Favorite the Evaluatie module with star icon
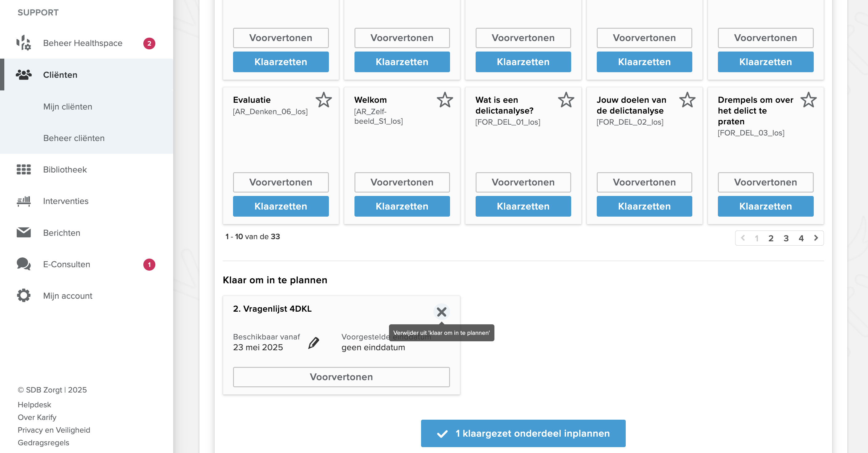Screen dimensions: 868x453 (x=323, y=100)
